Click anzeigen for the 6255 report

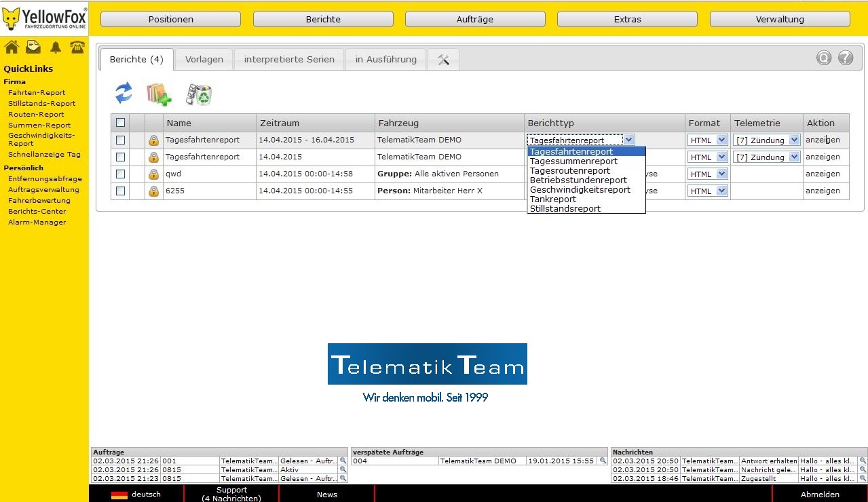pos(823,191)
